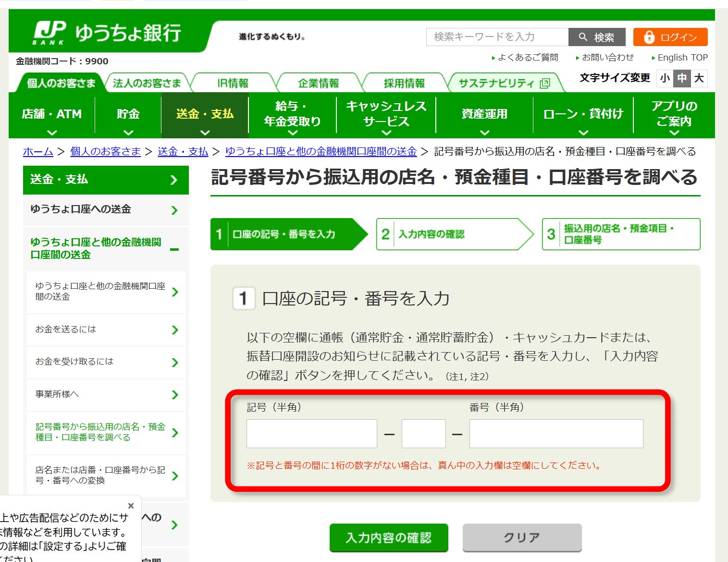Screen dimensions: 728x562
Task: Click the 番号 input field
Action: (x=556, y=434)
